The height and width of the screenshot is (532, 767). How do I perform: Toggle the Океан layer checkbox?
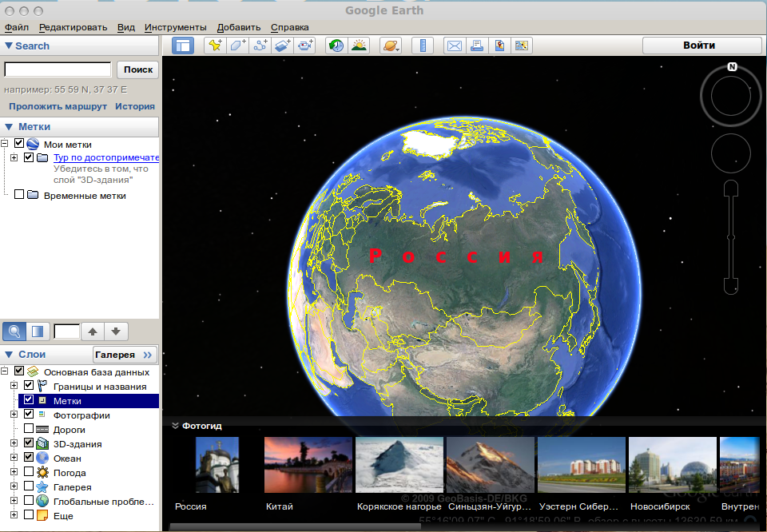29,457
